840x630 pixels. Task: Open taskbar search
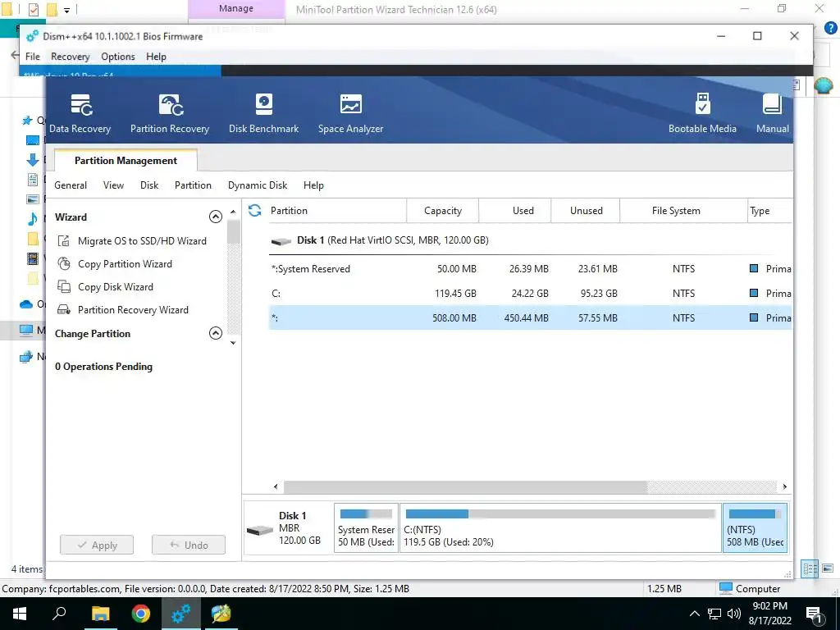(x=59, y=614)
